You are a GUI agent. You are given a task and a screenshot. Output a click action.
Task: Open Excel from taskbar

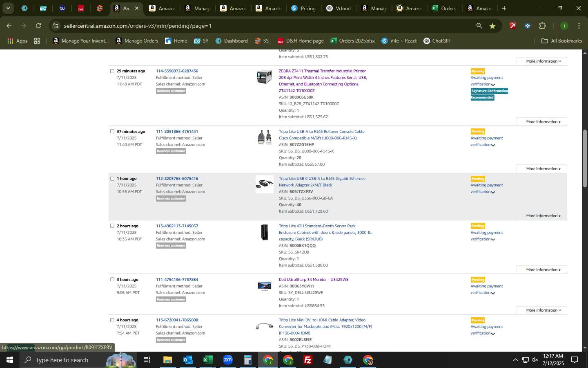point(207,360)
